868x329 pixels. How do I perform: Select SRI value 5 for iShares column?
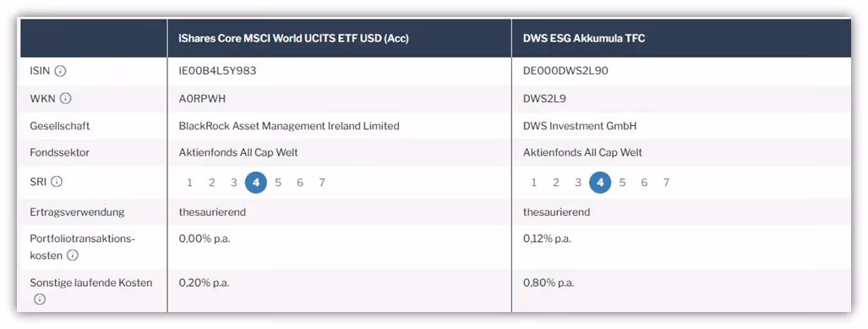coord(278,183)
